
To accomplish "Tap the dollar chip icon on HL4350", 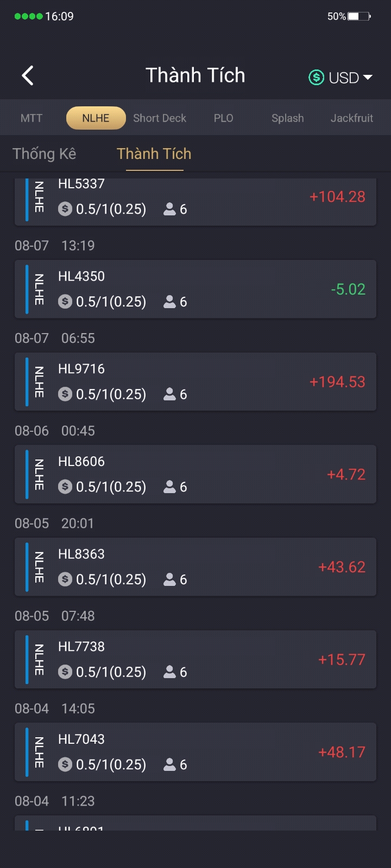I will click(x=65, y=302).
